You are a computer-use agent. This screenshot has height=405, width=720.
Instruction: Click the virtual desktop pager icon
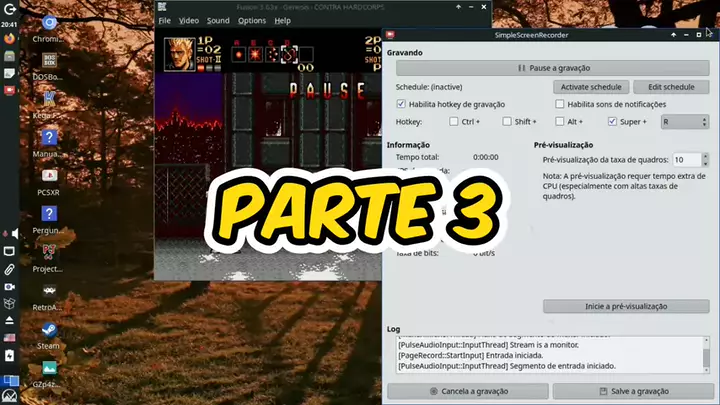[9, 380]
